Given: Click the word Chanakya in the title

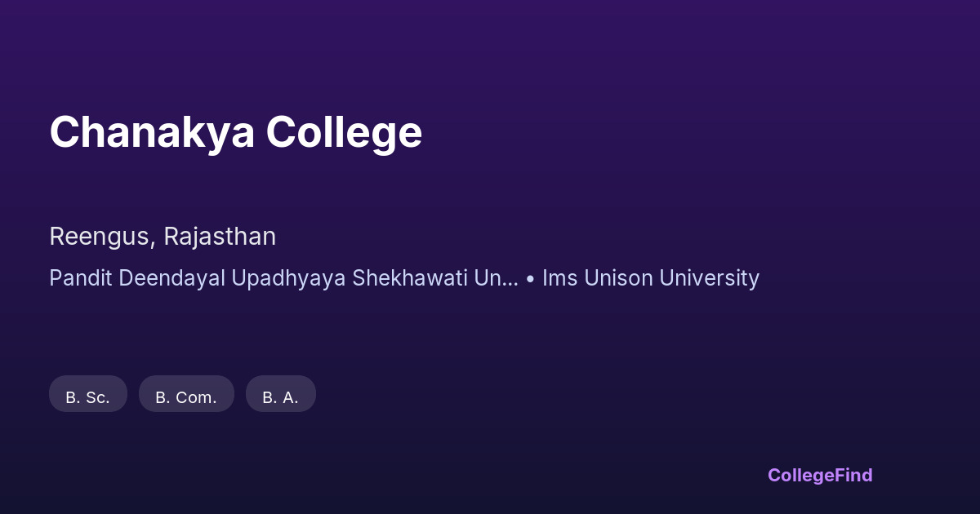Looking at the screenshot, I should tap(152, 132).
